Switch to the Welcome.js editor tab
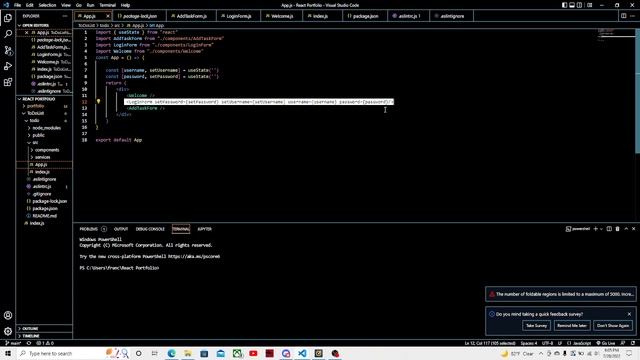The image size is (640, 360). tap(282, 16)
